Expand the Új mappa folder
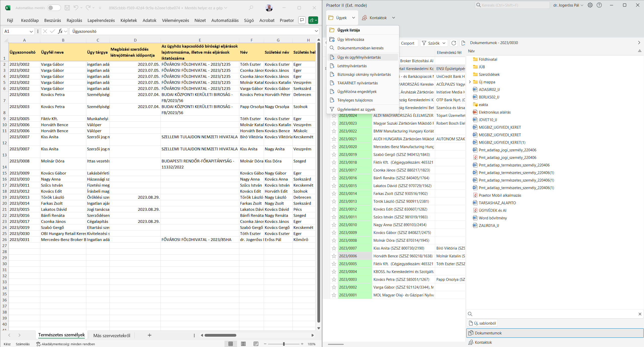Viewport: 644px width, 347px height. (x=470, y=82)
